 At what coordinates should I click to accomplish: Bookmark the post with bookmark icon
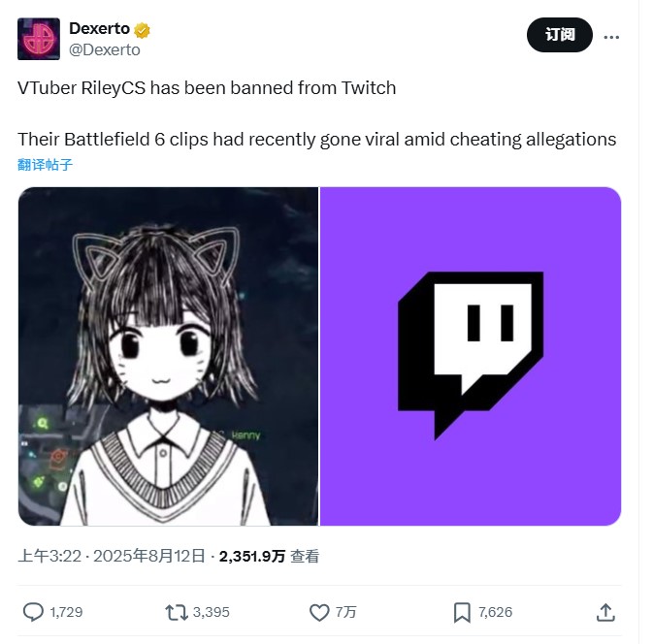pos(462,612)
